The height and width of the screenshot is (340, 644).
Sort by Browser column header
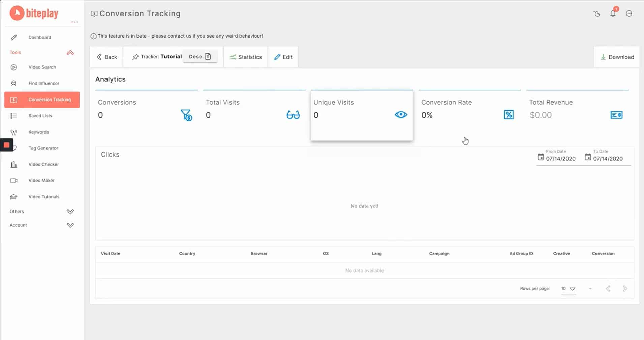pos(259,254)
